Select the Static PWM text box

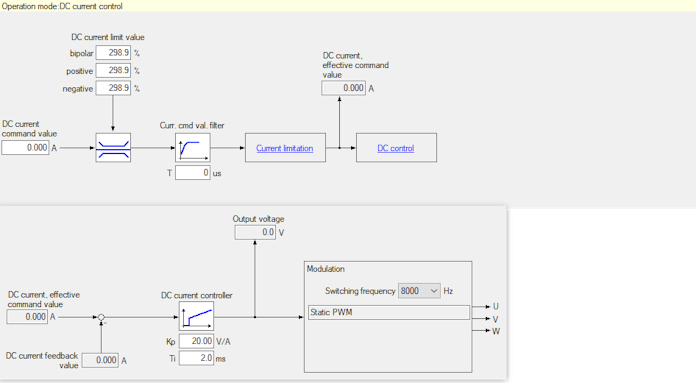(x=389, y=312)
